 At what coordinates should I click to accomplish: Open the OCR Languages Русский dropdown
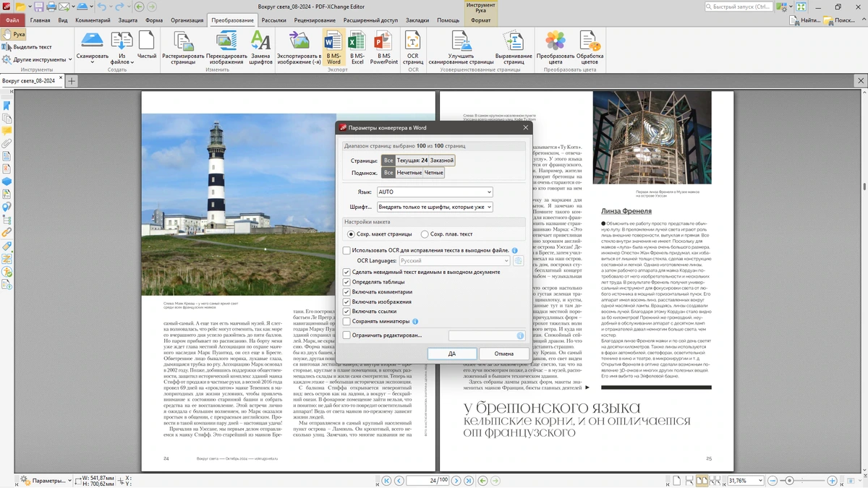(454, 260)
